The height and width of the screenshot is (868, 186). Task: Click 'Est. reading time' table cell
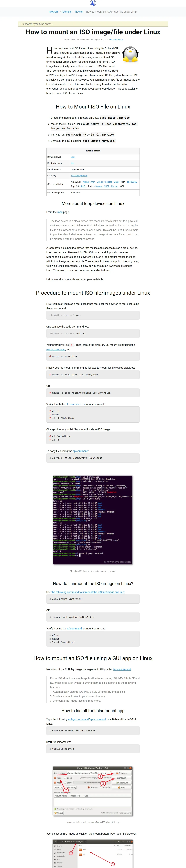tap(58, 193)
